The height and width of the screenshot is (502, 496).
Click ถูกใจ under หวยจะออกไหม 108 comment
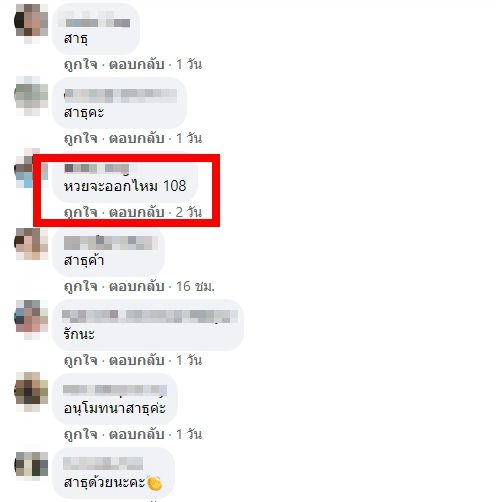coord(81,213)
